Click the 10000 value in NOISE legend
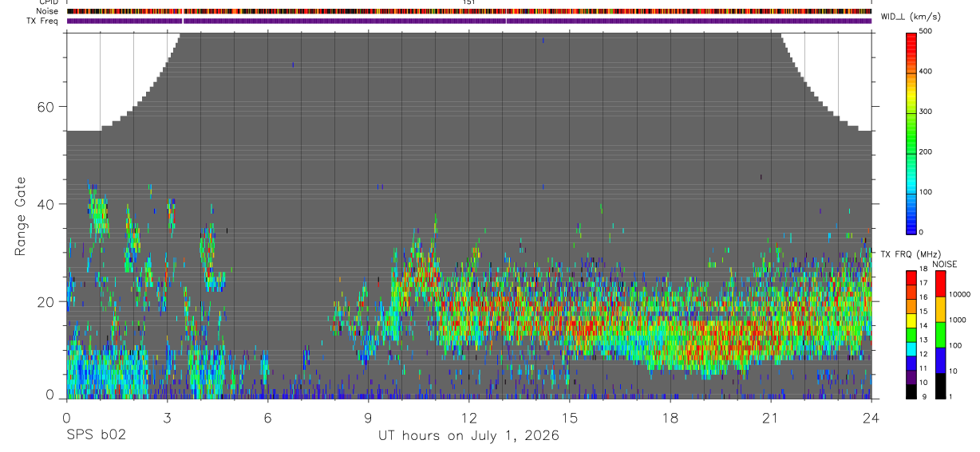 960,293
